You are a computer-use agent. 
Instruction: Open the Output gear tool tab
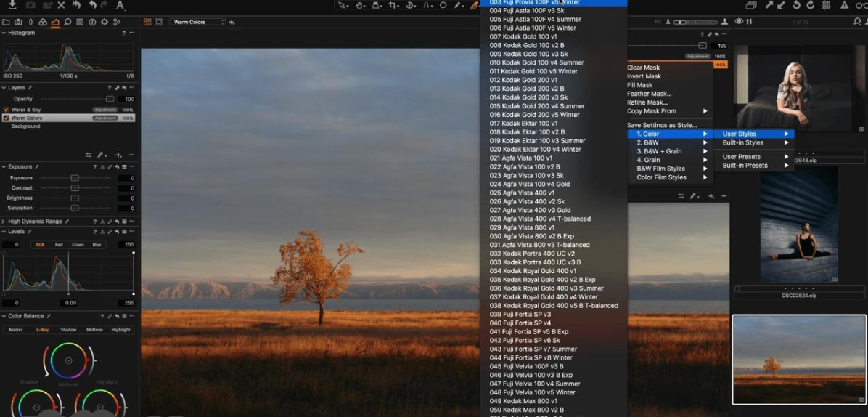[x=104, y=22]
